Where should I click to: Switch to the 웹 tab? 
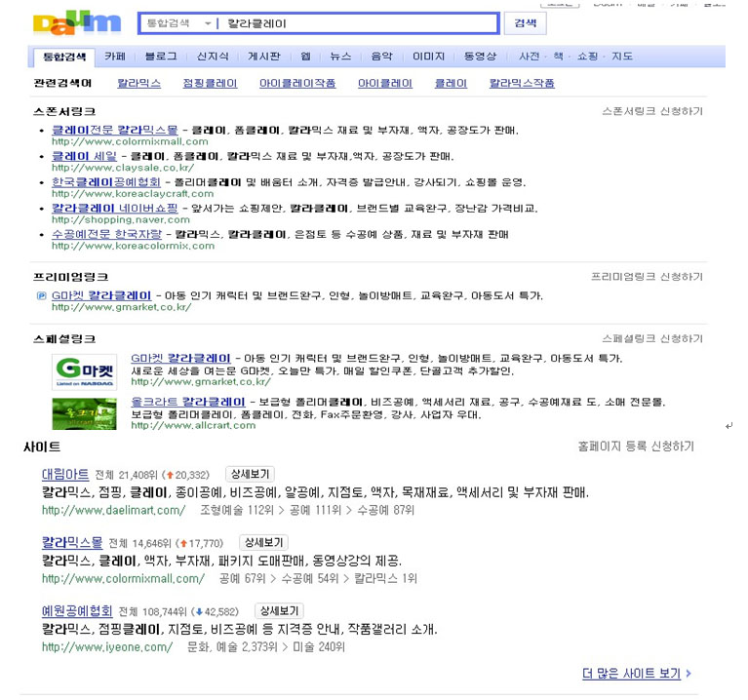point(306,57)
